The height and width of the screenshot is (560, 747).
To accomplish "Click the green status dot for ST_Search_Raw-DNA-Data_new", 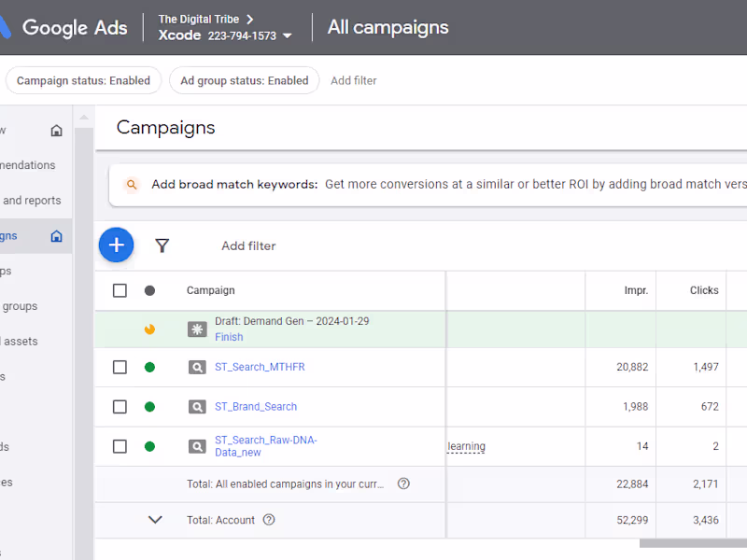I will tap(149, 446).
